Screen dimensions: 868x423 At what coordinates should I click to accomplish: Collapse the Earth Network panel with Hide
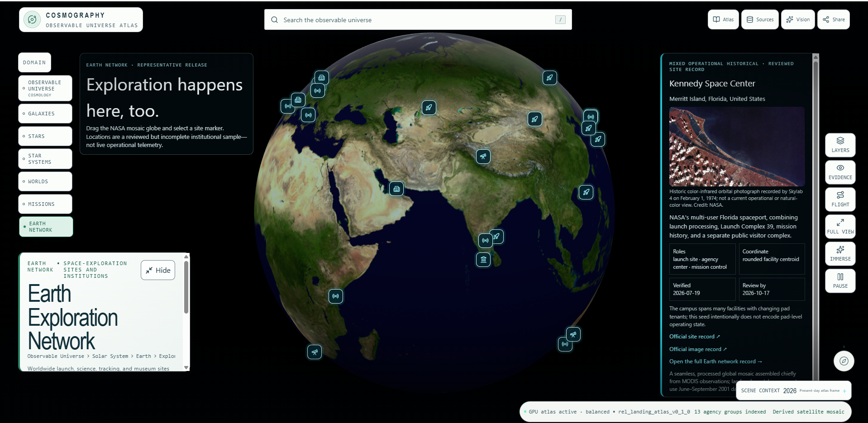click(158, 270)
